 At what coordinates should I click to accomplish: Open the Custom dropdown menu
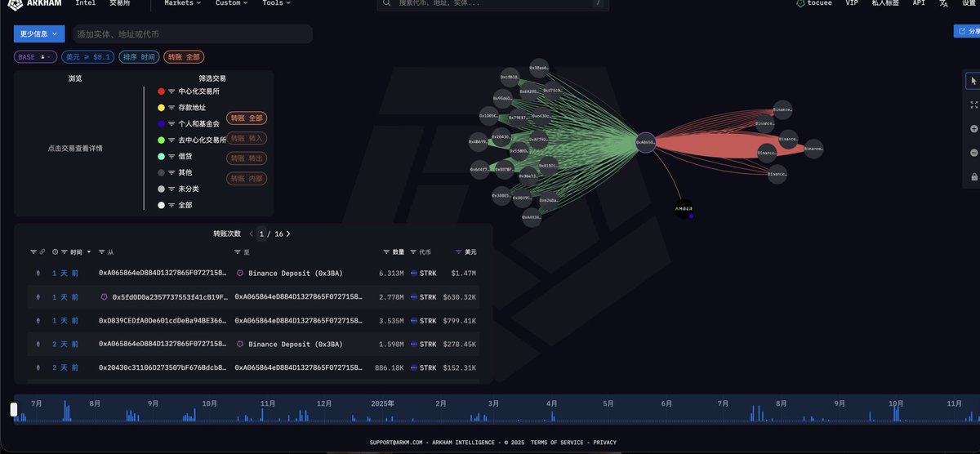click(234, 3)
